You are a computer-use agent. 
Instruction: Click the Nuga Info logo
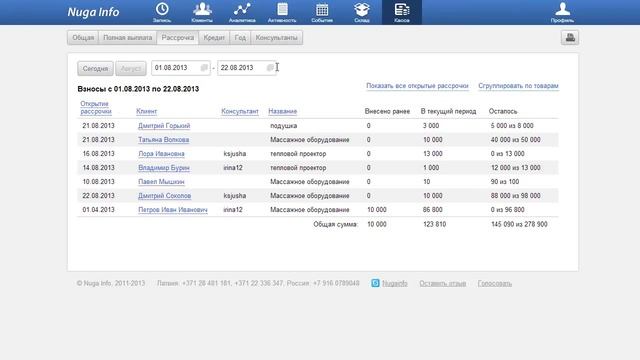pyautogui.click(x=93, y=12)
